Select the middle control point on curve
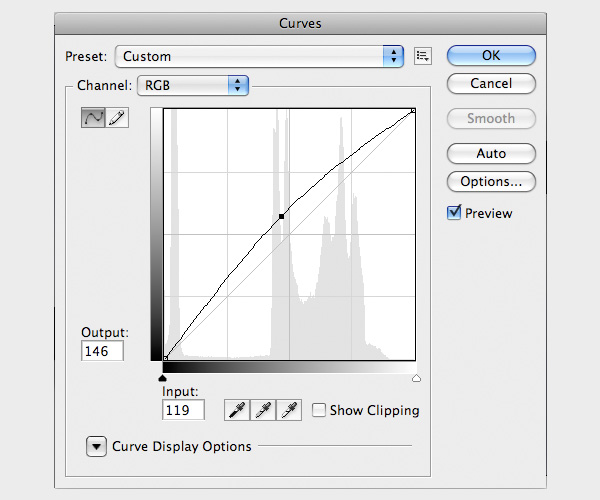600x500 pixels. click(x=282, y=216)
